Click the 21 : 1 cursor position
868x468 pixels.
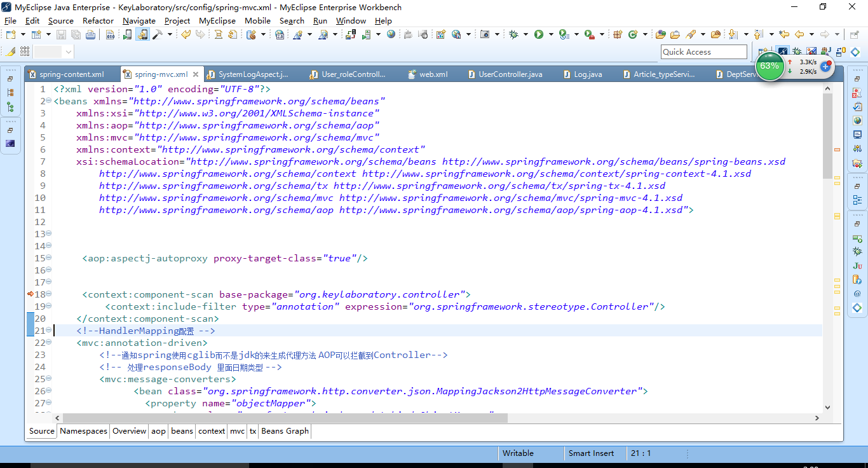point(641,453)
